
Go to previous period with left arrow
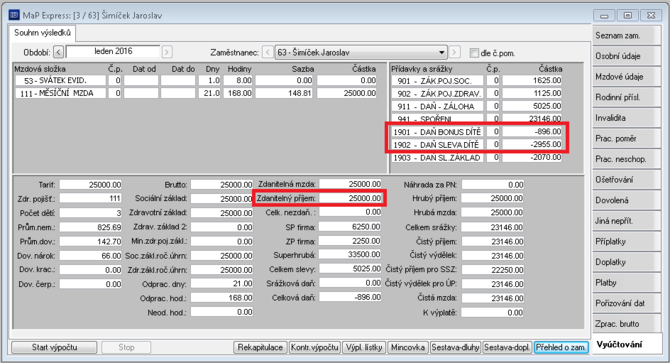[59, 52]
